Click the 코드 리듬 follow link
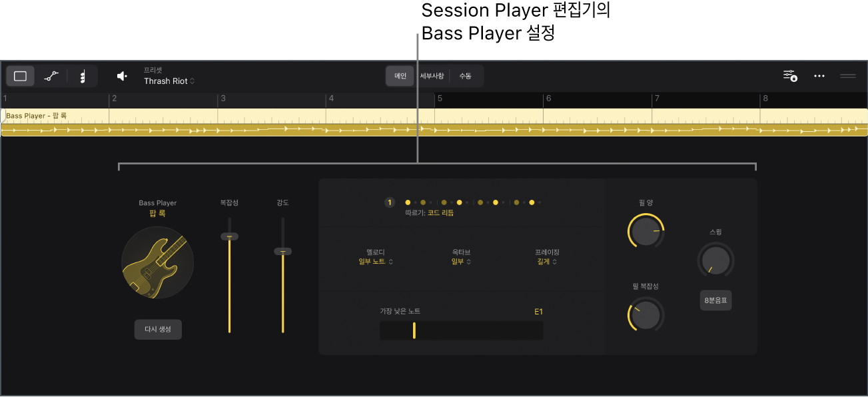Screen dimensions: 868x397 [441, 213]
